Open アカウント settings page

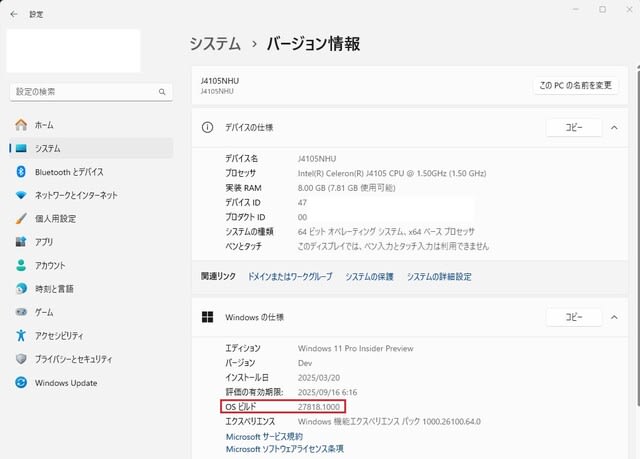click(x=91, y=265)
